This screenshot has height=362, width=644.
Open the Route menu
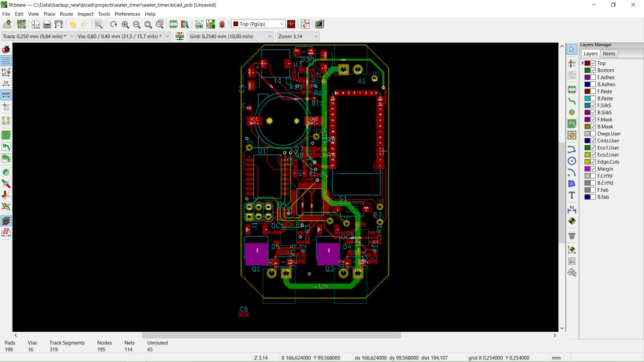click(x=66, y=14)
